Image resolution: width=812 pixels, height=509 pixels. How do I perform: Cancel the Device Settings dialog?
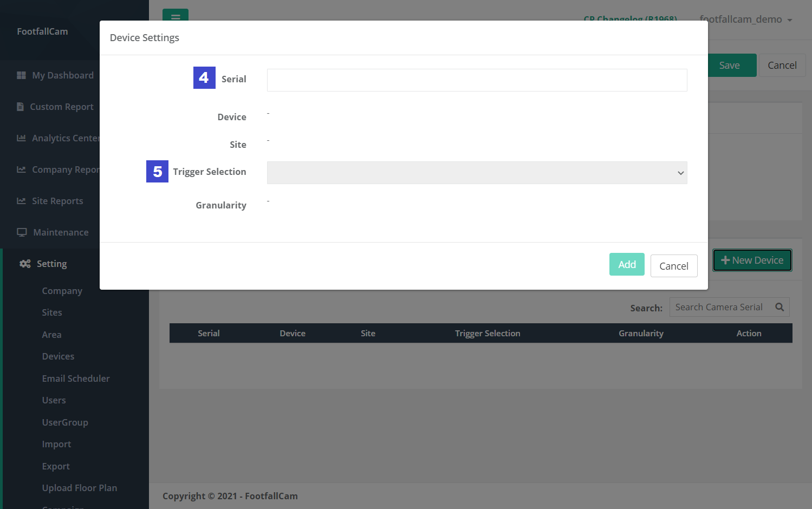pyautogui.click(x=674, y=266)
